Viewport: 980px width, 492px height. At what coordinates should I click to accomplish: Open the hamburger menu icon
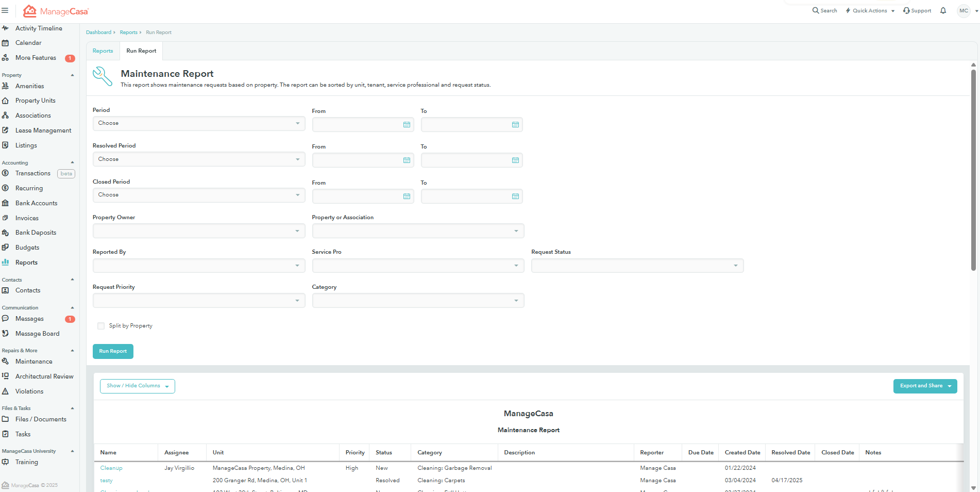(5, 10)
